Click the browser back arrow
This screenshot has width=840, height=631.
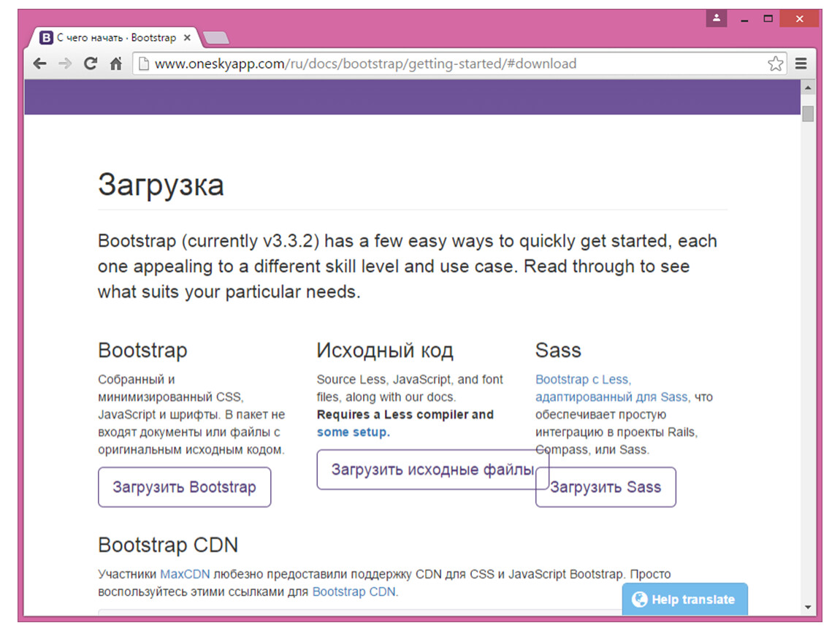click(x=39, y=64)
